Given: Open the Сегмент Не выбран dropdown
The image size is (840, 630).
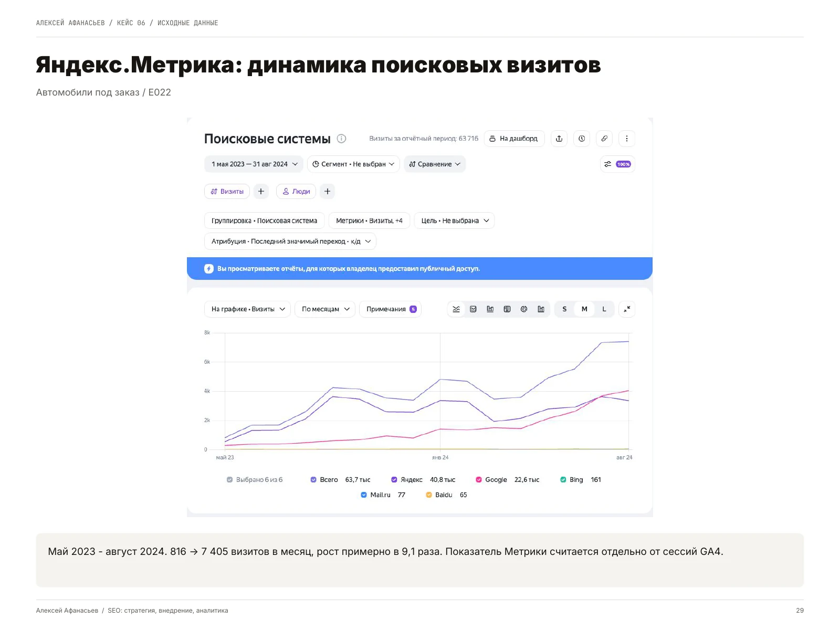Looking at the screenshot, I should (x=353, y=164).
